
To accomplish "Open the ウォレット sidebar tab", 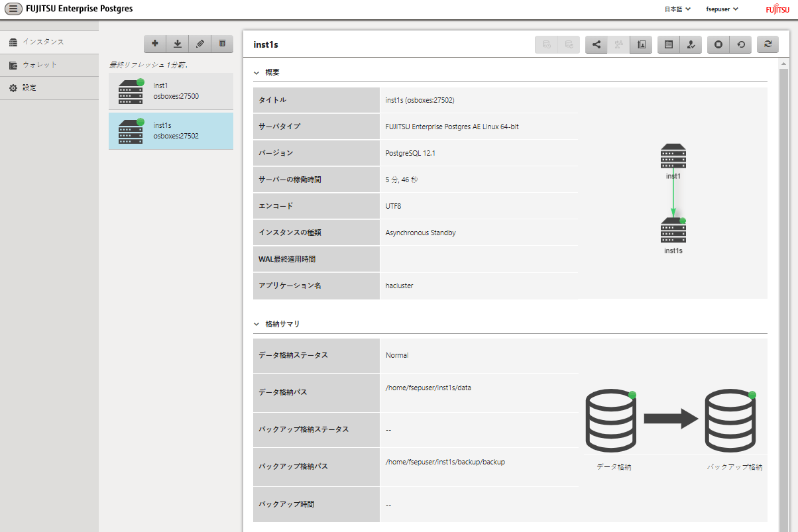I will [50, 65].
